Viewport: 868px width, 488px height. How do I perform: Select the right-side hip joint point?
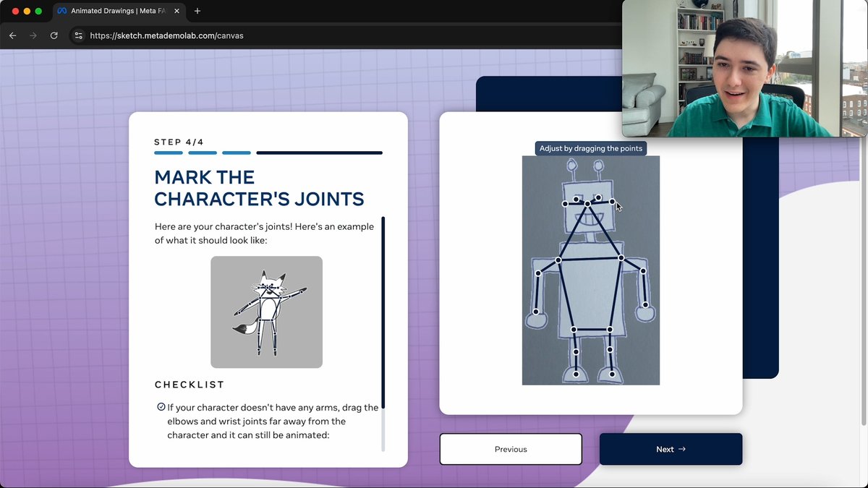pos(610,330)
